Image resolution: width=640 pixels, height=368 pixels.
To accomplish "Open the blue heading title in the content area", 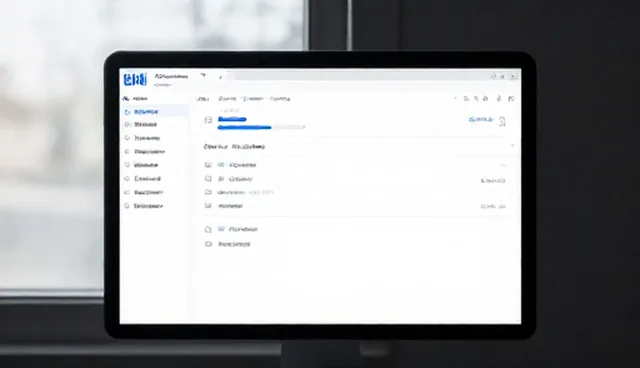I will tap(232, 119).
